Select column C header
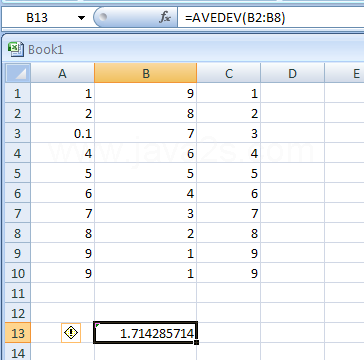This screenshot has width=364, height=360. (229, 73)
